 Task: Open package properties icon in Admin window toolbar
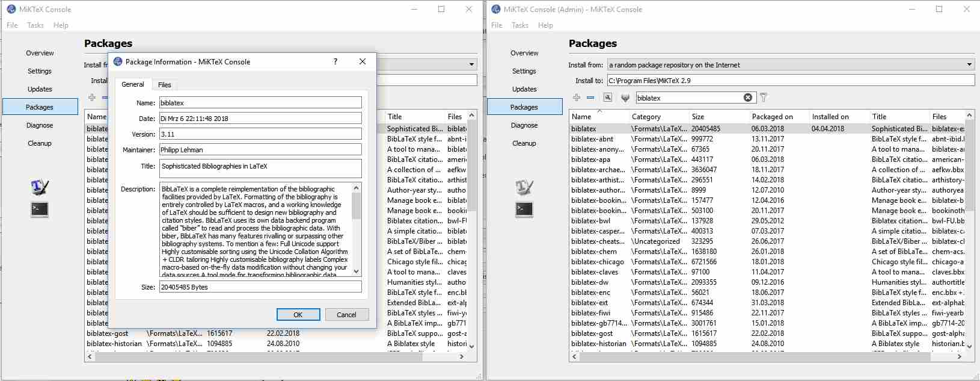click(x=608, y=98)
